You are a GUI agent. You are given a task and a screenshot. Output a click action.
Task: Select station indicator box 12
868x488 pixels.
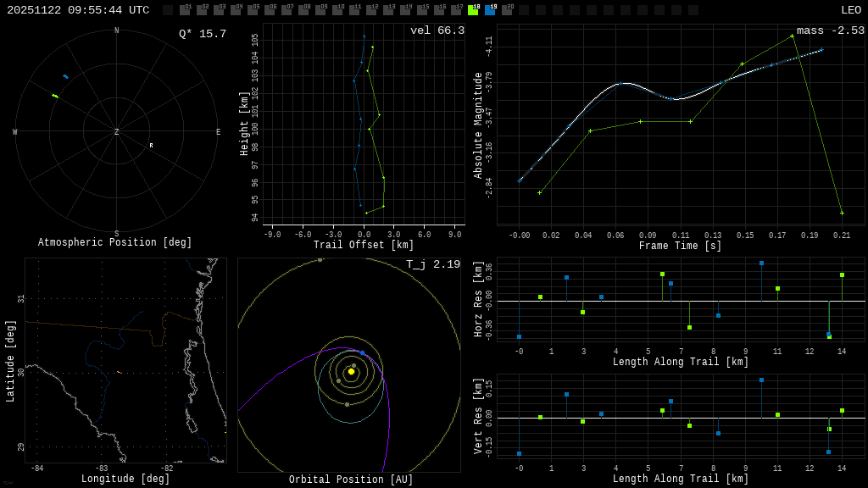coord(371,10)
